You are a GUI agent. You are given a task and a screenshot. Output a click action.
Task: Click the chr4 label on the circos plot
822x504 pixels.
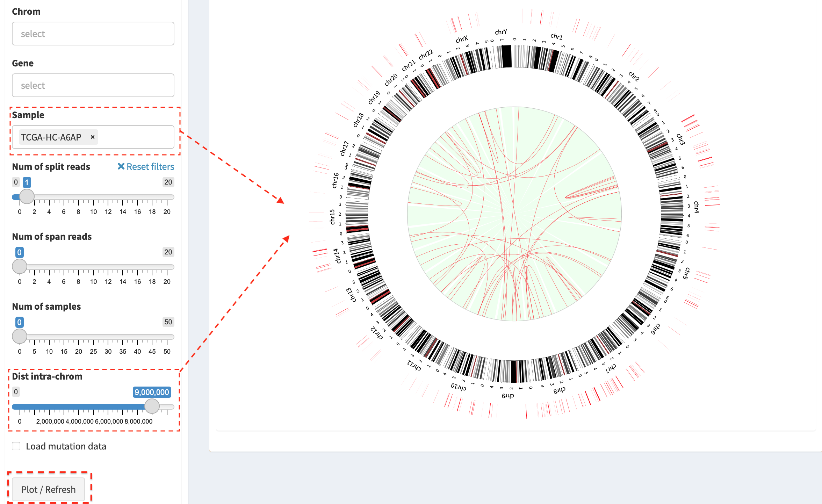(696, 207)
